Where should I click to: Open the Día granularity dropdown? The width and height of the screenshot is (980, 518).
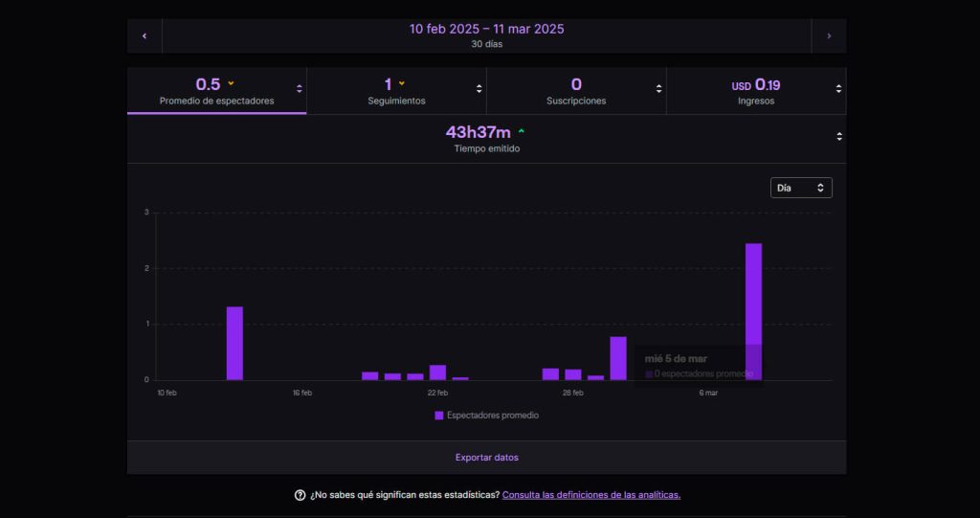(801, 188)
